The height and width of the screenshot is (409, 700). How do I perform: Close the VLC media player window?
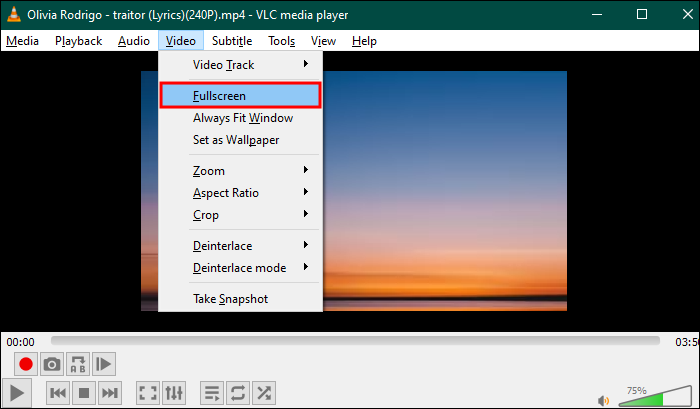pyautogui.click(x=688, y=14)
